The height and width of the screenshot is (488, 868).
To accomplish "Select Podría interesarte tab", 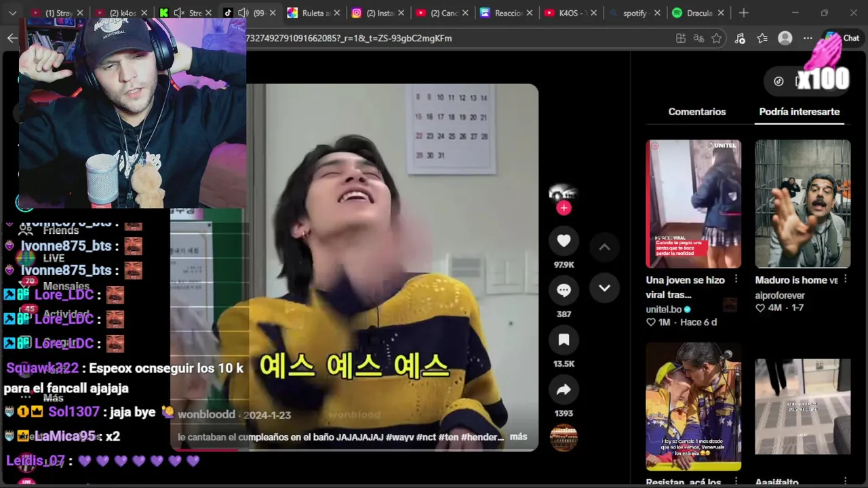I will coord(800,112).
